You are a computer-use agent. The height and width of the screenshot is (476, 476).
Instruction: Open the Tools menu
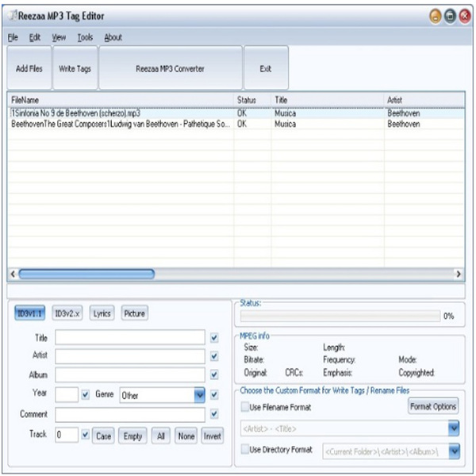click(x=85, y=37)
